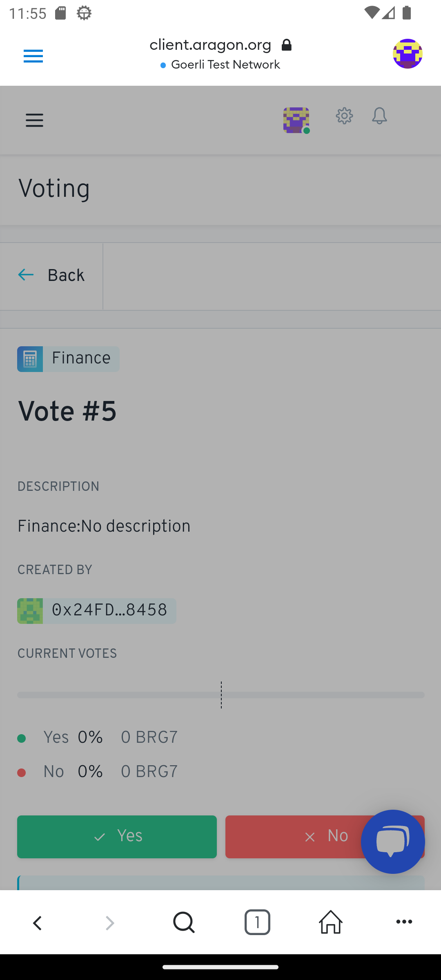Viewport: 441px width, 980px height.
Task: Click creator address 0x24FD…8458 badge
Action: point(97,611)
